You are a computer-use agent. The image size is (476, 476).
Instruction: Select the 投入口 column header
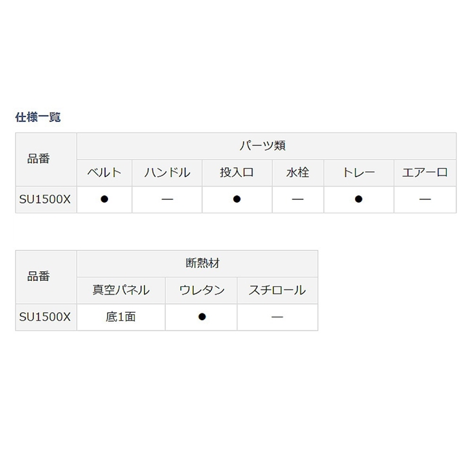[x=237, y=173]
